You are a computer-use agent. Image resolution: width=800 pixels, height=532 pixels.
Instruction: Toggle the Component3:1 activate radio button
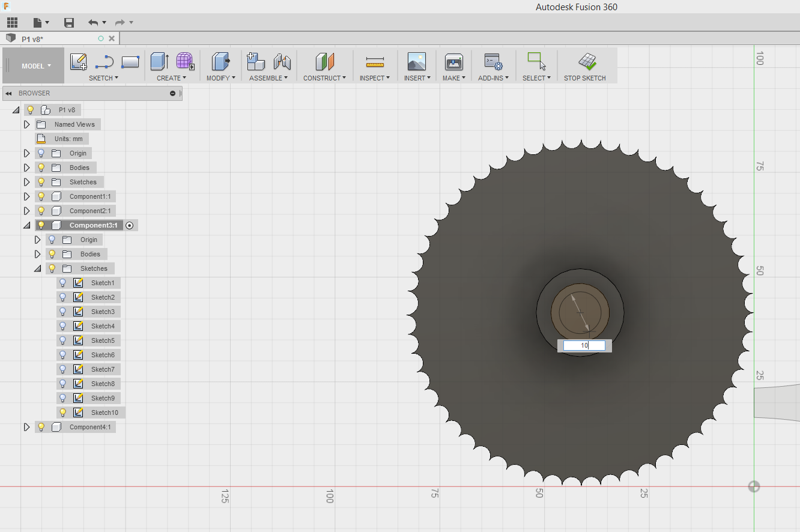(x=130, y=225)
